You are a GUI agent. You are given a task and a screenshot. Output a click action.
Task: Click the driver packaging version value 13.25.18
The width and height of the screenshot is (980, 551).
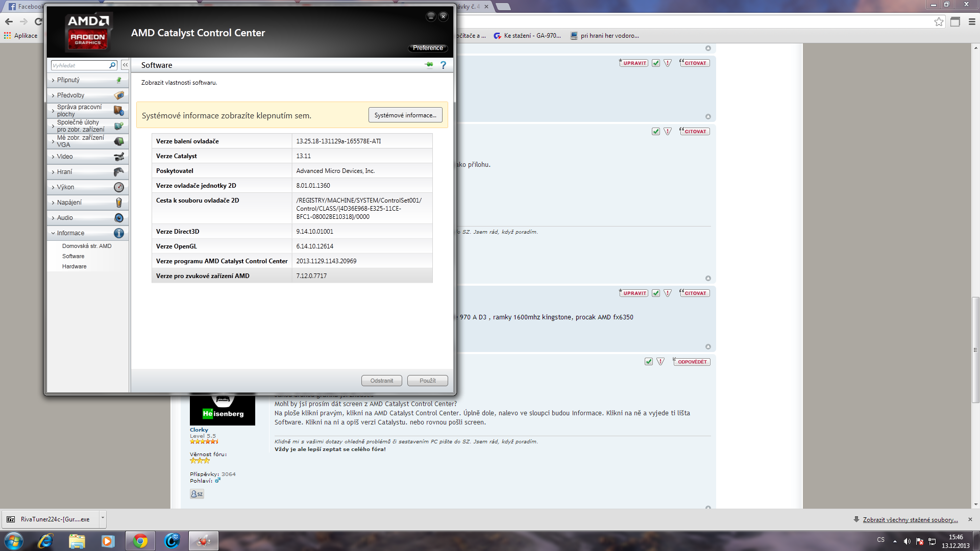[338, 141]
